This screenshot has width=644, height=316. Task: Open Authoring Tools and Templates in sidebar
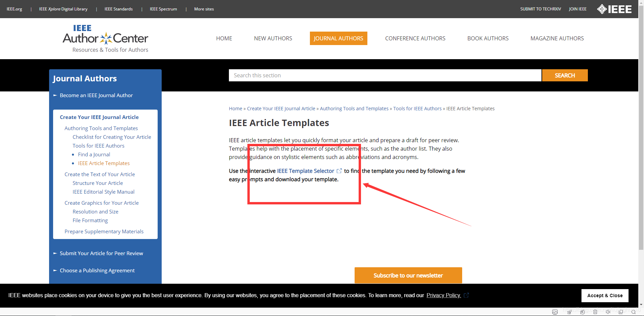click(101, 128)
